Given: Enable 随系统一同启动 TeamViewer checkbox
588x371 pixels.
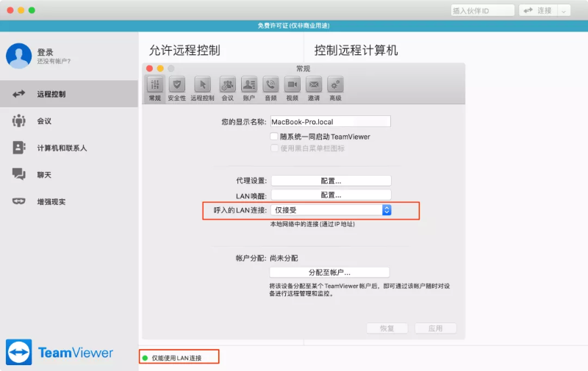Looking at the screenshot, I should [x=274, y=137].
